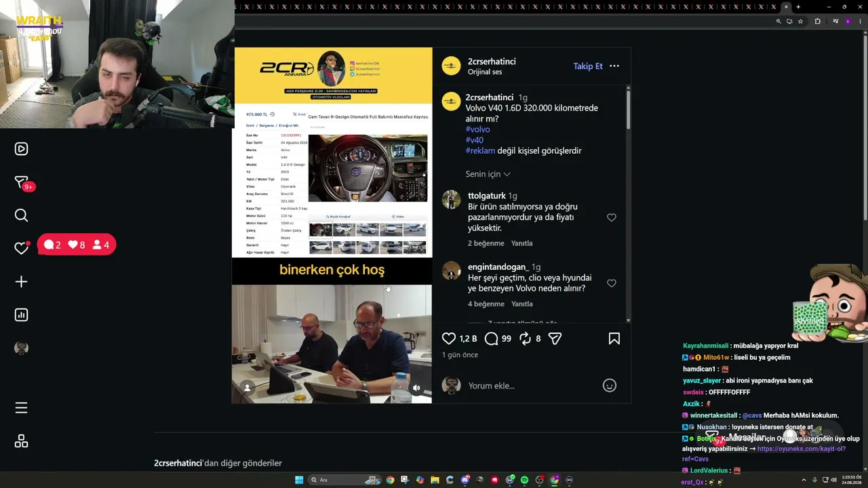Open #v40 hashtag link
Image resolution: width=868 pixels, height=488 pixels.
474,140
